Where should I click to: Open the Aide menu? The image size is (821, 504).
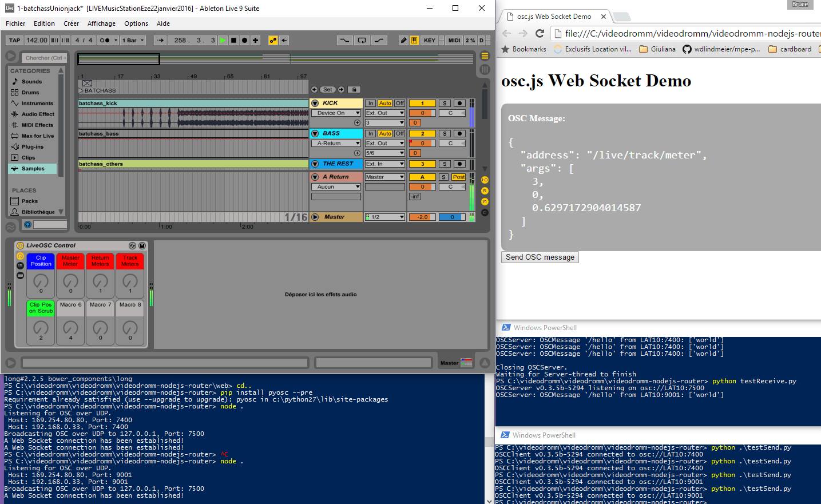click(163, 23)
